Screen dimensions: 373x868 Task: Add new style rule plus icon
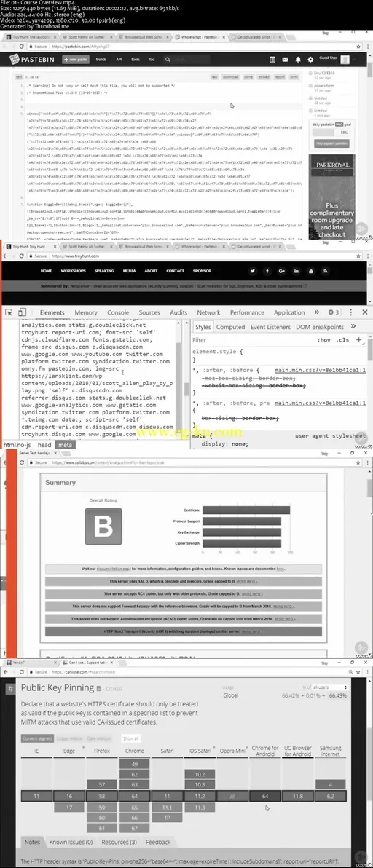pyautogui.click(x=358, y=340)
